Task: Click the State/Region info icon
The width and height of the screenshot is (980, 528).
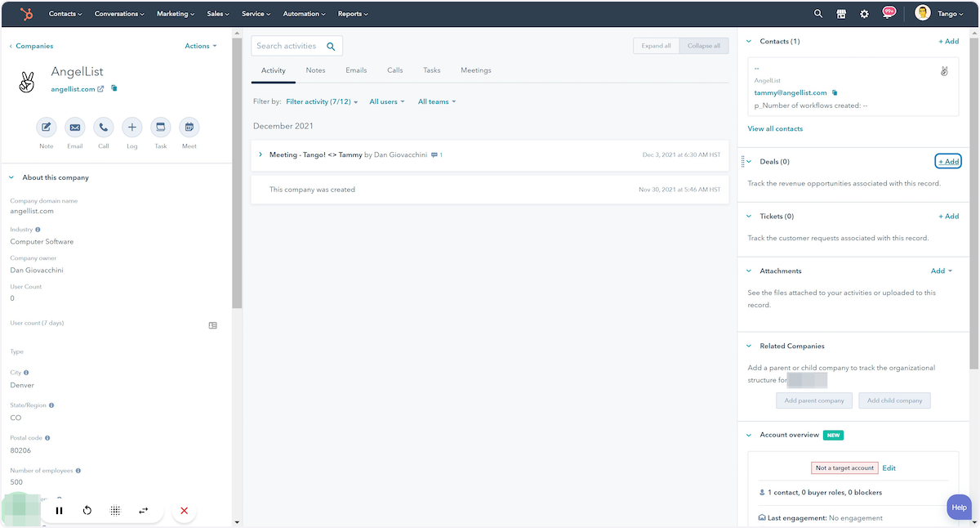Action: pos(51,405)
